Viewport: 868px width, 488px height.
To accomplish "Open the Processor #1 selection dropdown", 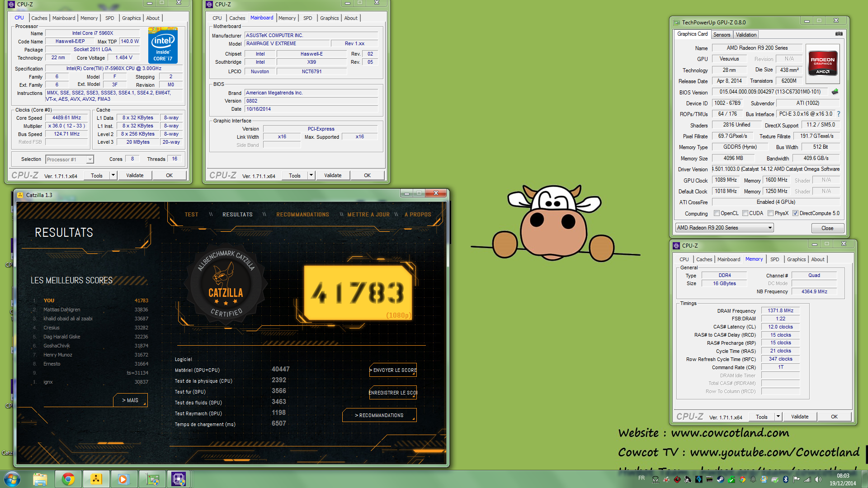I will 70,159.
